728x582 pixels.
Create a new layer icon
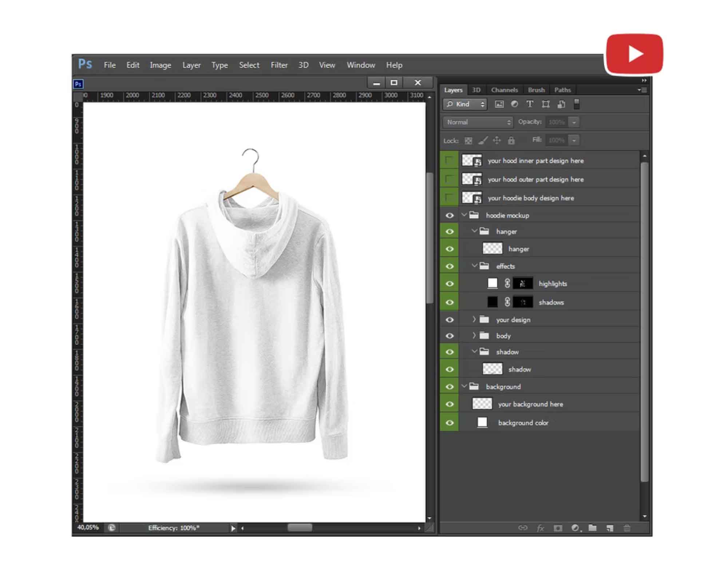[610, 528]
